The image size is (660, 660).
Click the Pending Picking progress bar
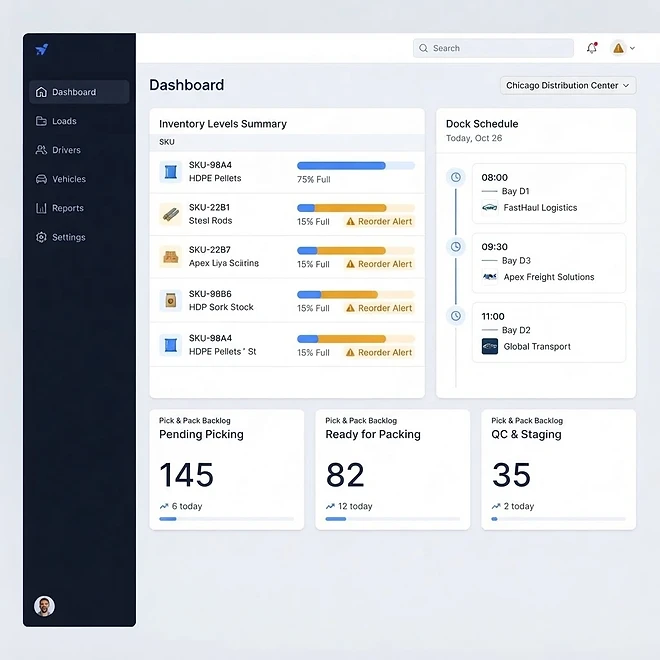click(226, 519)
